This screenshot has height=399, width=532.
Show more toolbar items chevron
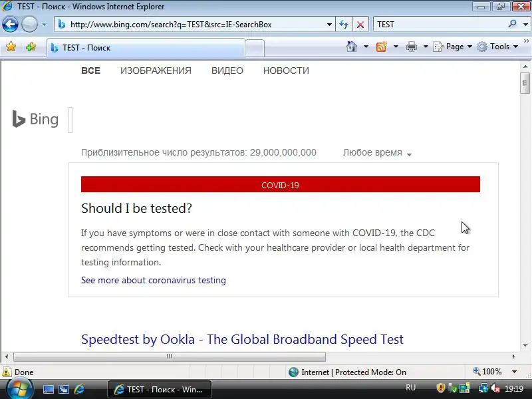tap(526, 41)
